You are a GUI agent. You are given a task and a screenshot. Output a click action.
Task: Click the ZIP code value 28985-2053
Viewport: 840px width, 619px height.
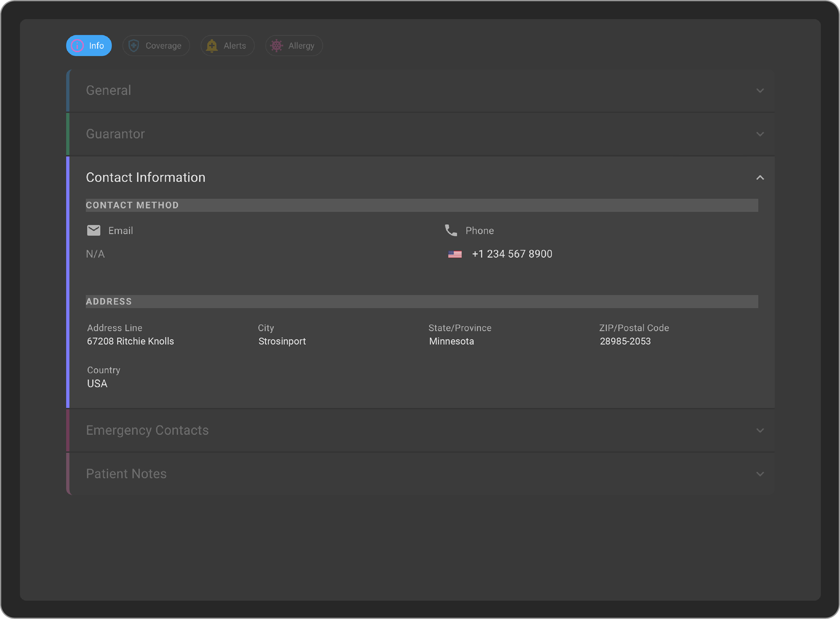point(625,341)
